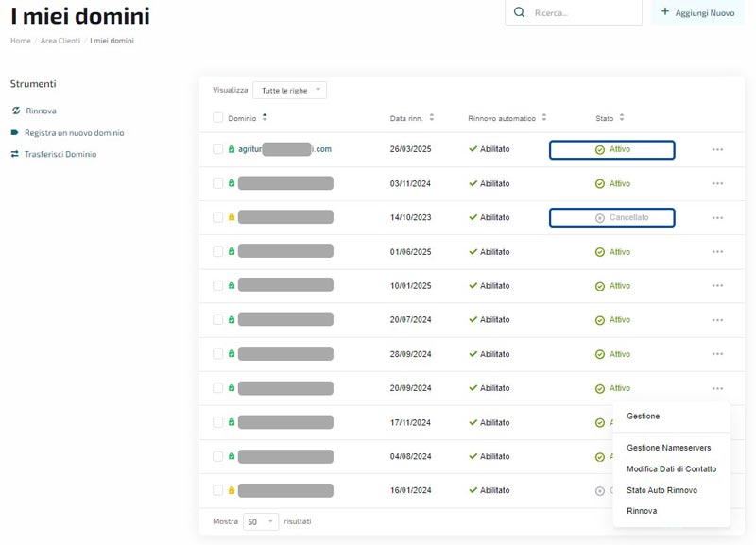This screenshot has width=756, height=545.
Task: Click the Cancellato status badge
Action: coord(612,217)
